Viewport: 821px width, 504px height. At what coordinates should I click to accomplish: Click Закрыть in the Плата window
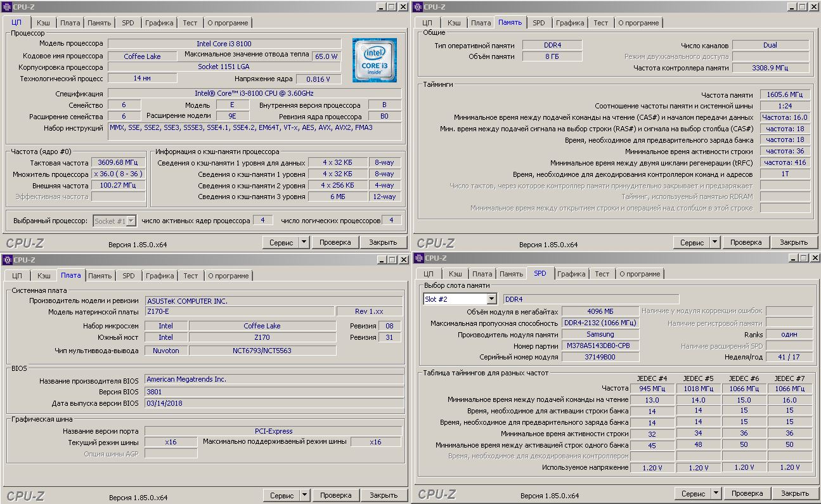384,495
